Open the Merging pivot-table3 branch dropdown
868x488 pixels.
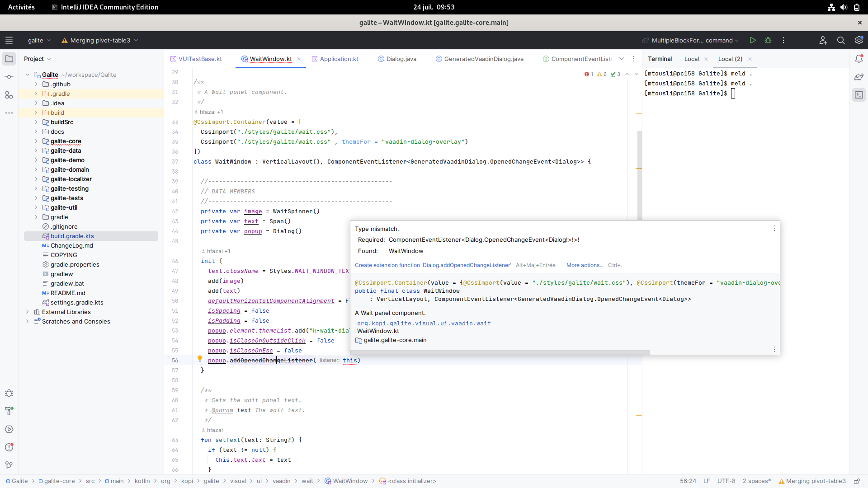[100, 40]
